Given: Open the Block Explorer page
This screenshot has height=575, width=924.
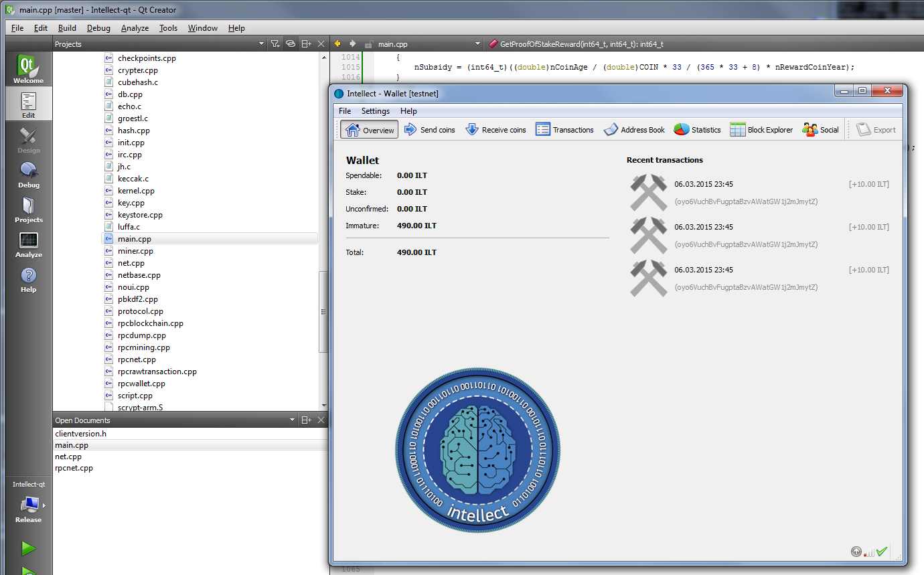Looking at the screenshot, I should click(761, 130).
